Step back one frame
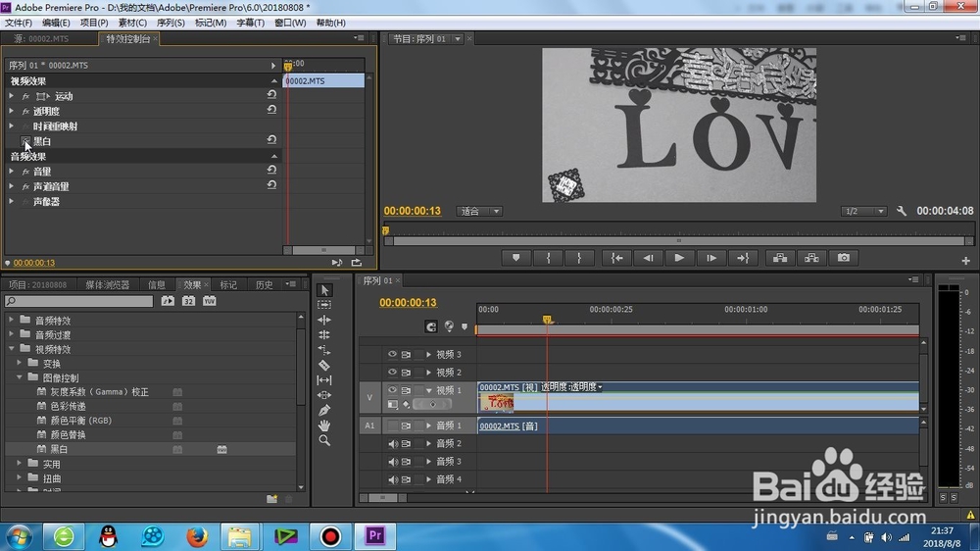 pos(648,258)
